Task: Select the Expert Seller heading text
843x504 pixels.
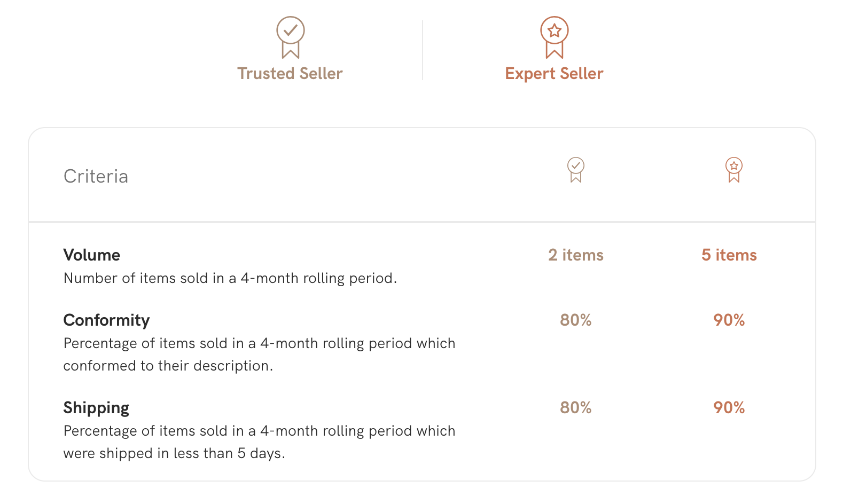Action: (x=554, y=73)
